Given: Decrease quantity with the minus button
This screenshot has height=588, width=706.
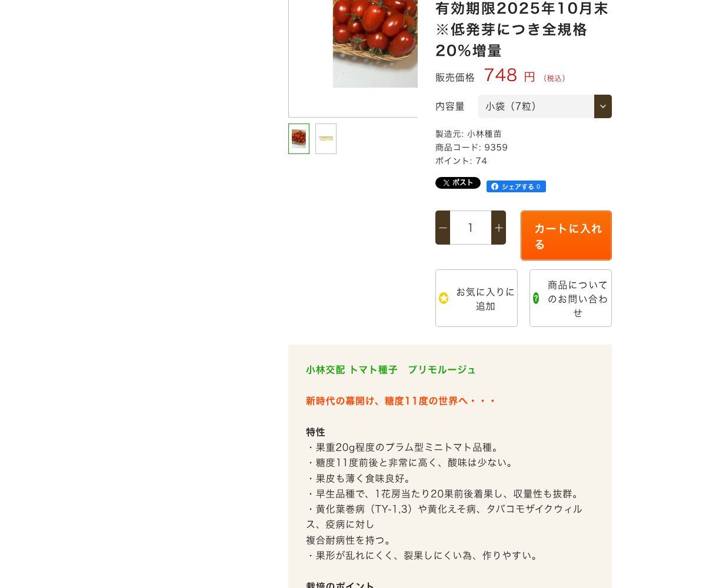Looking at the screenshot, I should point(443,228).
